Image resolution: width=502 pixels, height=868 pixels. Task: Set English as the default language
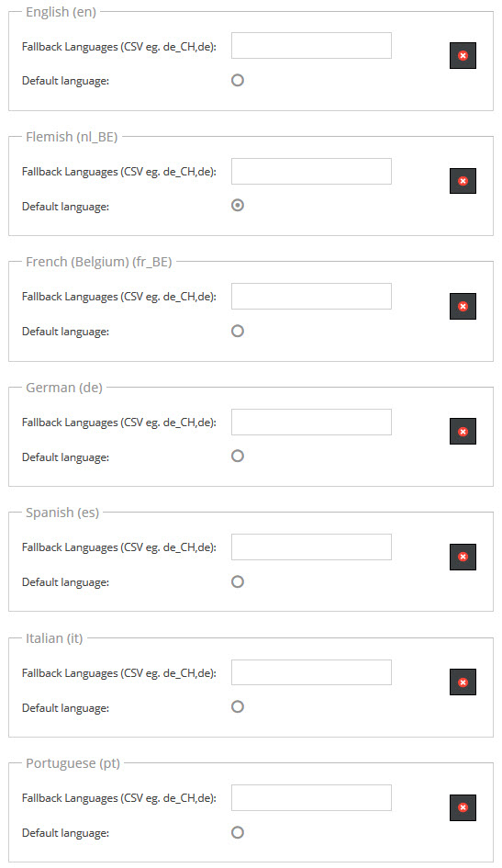(238, 80)
